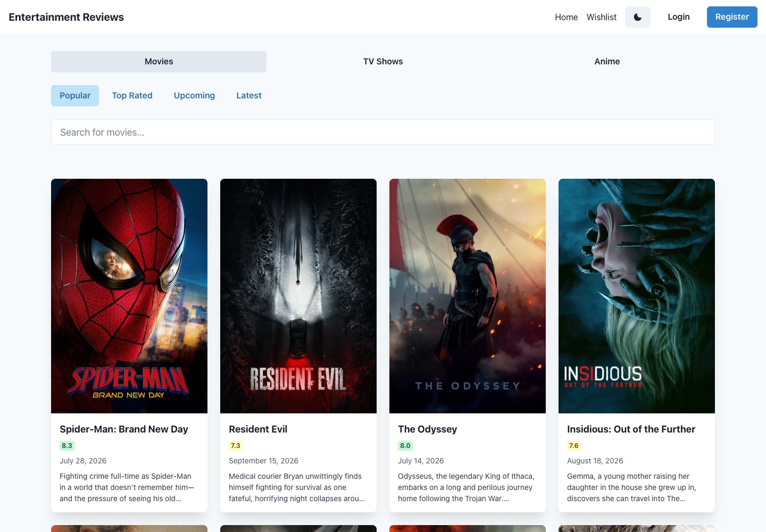Screen dimensions: 766x532
Task: Open the Resident Evil poster
Action: 298,296
